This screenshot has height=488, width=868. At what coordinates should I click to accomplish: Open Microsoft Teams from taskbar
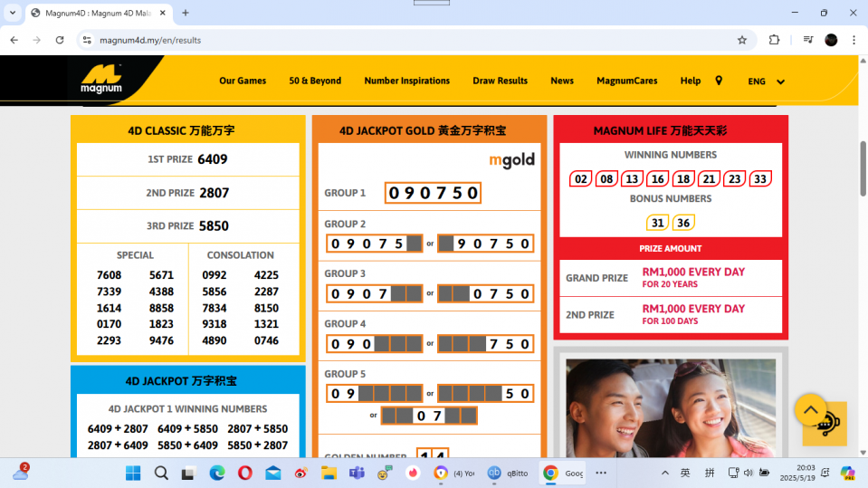(357, 473)
